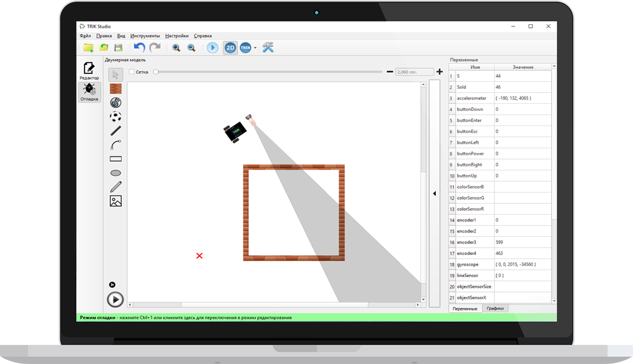Screen dimensions: 633x364
Task: Pick the curve drawing tool
Action: point(115,145)
